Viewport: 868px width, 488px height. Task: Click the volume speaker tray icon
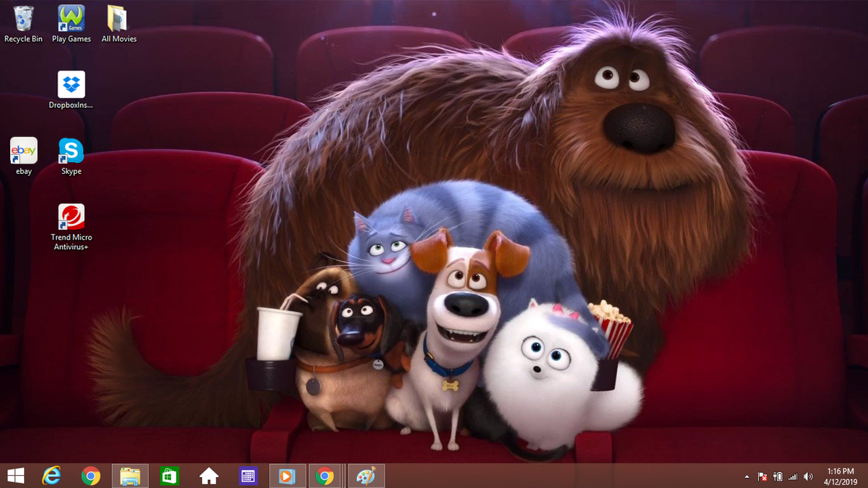(x=808, y=476)
